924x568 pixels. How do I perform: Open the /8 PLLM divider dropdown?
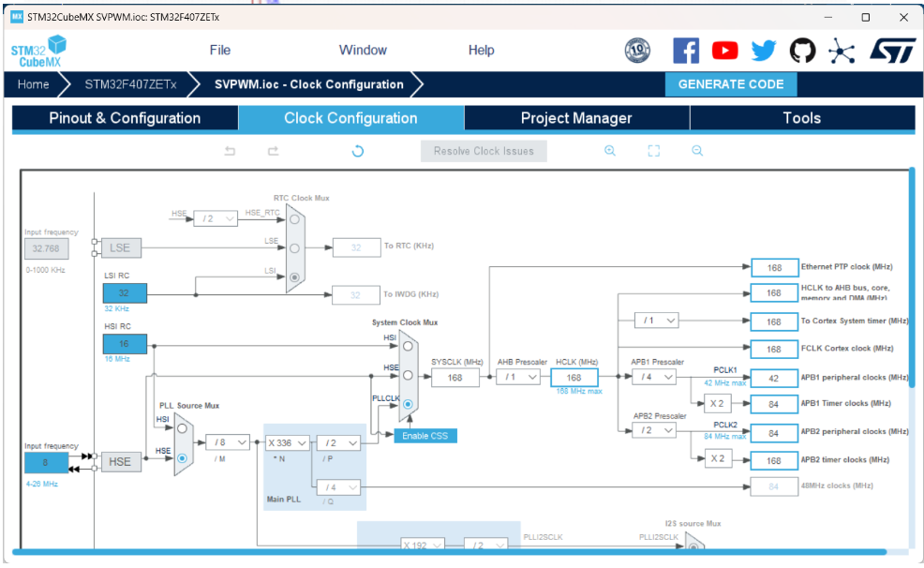(228, 441)
